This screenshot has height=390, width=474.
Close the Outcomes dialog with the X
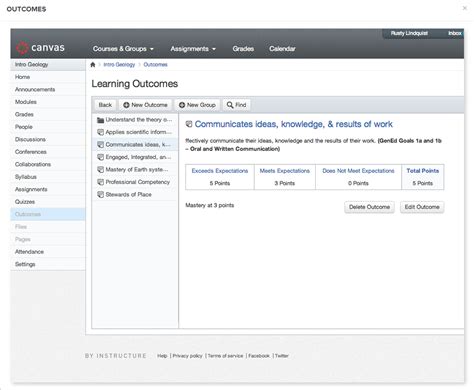pyautogui.click(x=465, y=8)
